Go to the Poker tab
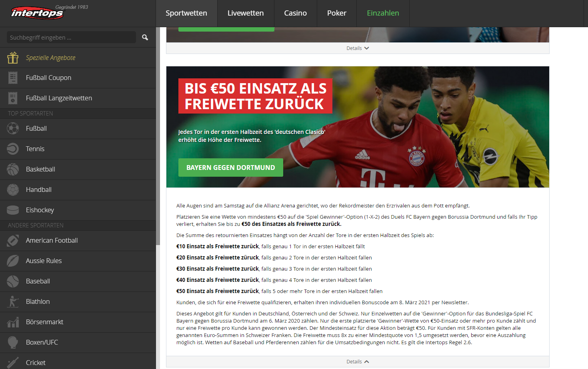The height and width of the screenshot is (369, 588). pos(337,13)
